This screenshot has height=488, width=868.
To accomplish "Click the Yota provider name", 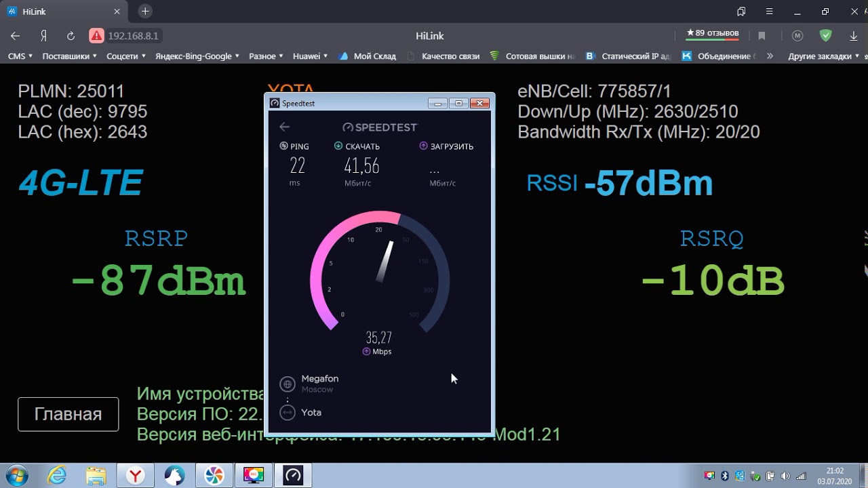I will click(311, 412).
